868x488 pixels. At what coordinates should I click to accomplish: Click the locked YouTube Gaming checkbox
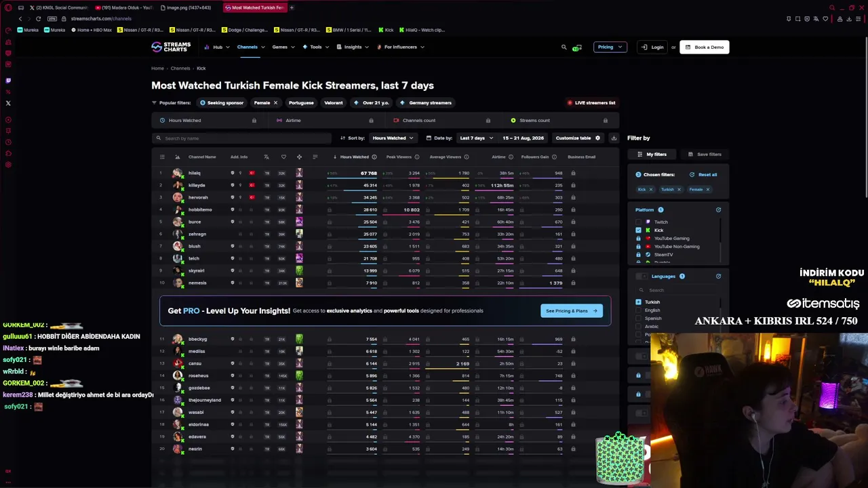point(638,239)
